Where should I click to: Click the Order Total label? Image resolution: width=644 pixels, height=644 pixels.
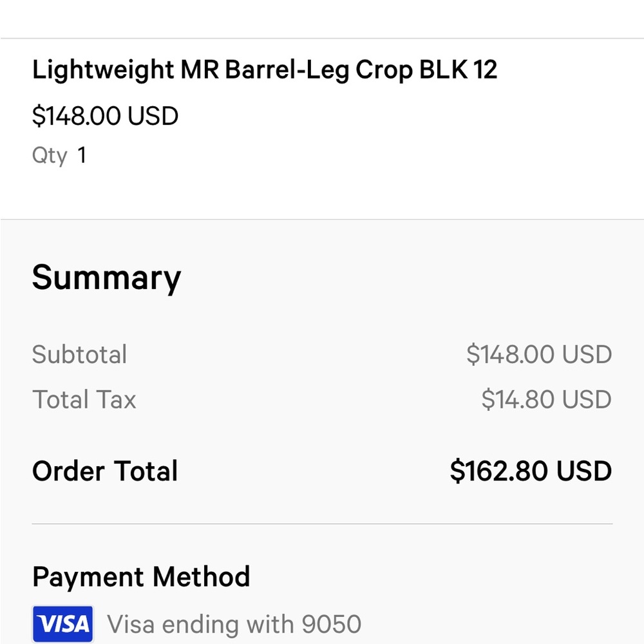tap(105, 471)
